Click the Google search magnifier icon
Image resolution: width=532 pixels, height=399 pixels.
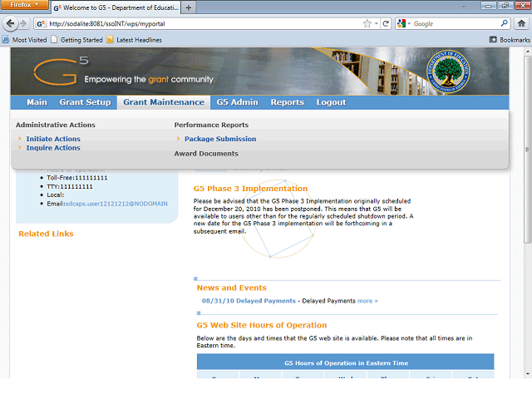pos(505,23)
